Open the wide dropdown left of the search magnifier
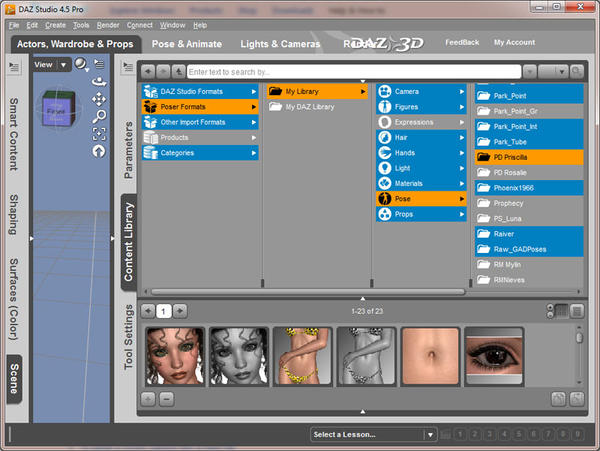 point(553,72)
